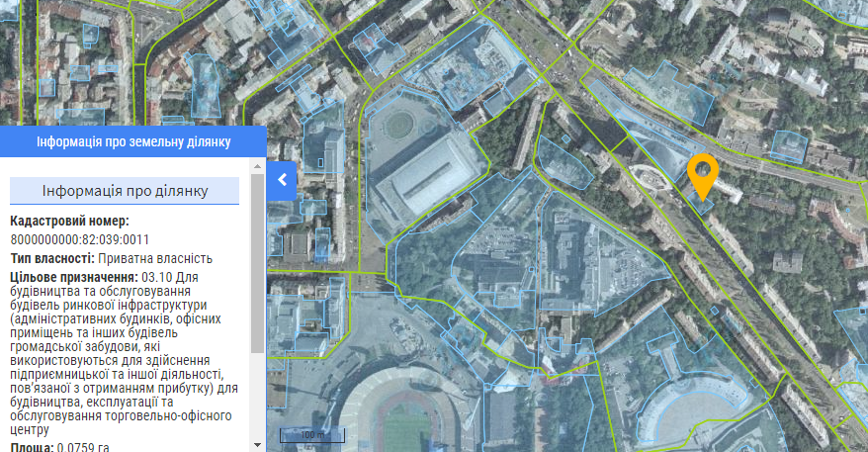Click the 'Площа' area label

pos(31,447)
